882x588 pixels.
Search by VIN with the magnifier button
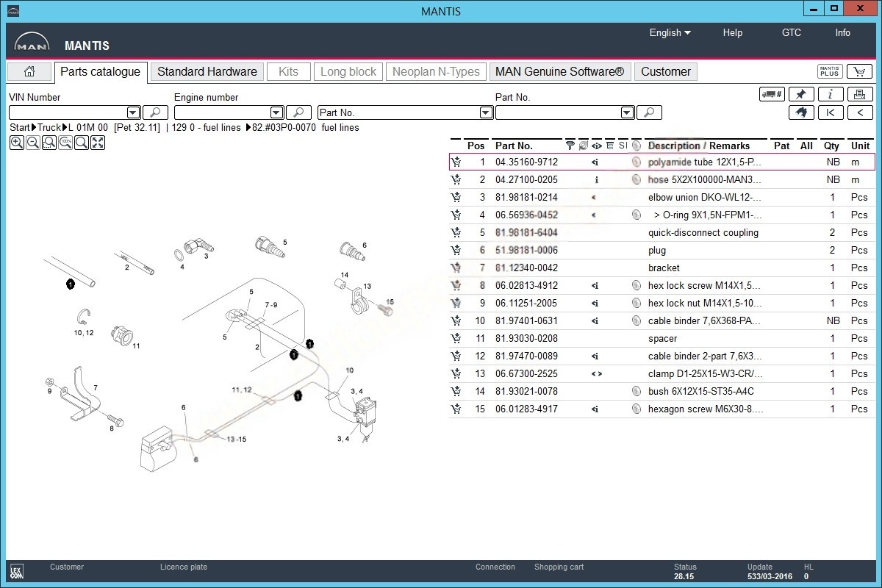pos(155,112)
